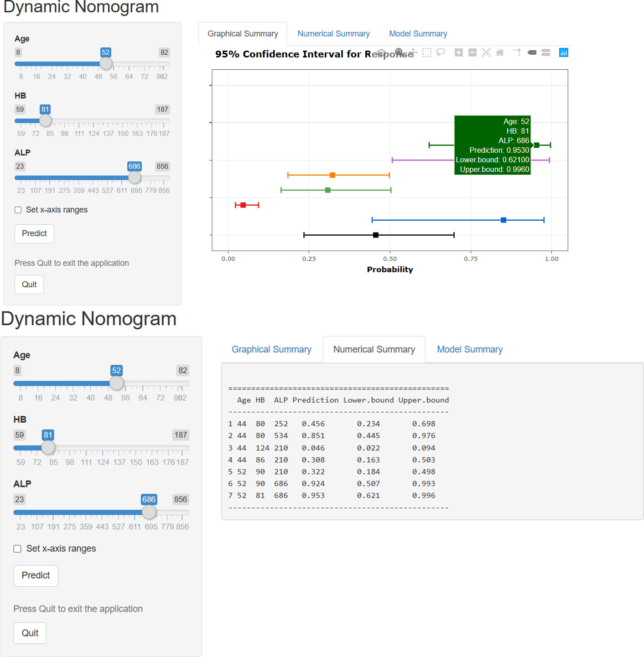Click lower bound value 0.621 in table
The width and height of the screenshot is (644, 657).
coord(369,496)
